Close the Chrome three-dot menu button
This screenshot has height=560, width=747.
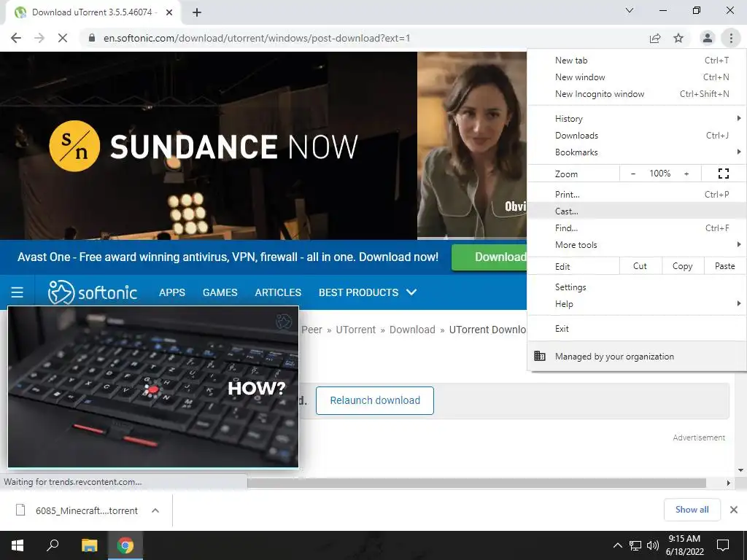pyautogui.click(x=731, y=38)
